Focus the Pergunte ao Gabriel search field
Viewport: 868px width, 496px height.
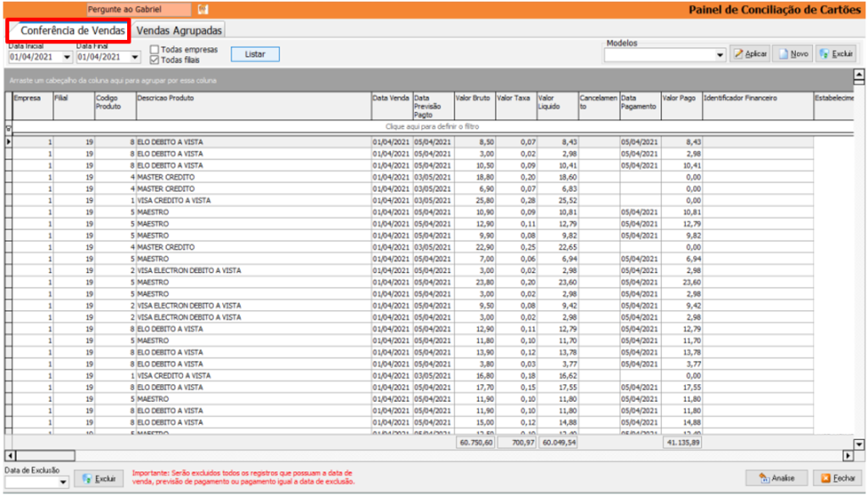pyautogui.click(x=139, y=9)
